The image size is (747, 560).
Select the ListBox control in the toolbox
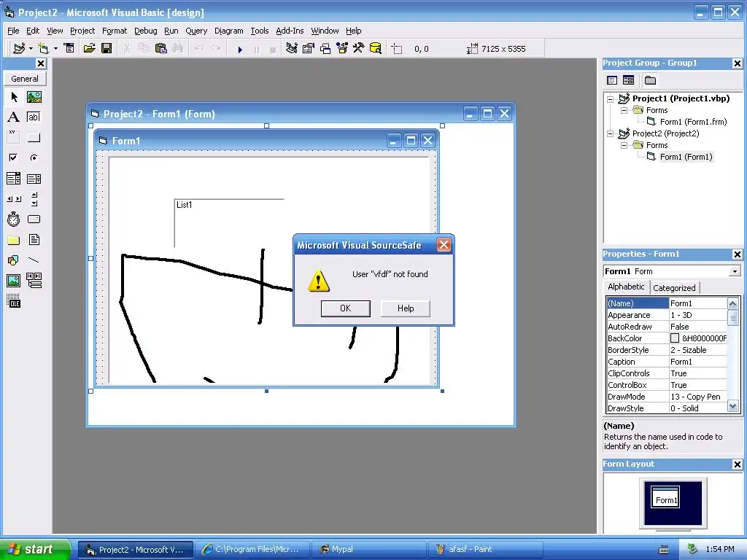[x=34, y=179]
